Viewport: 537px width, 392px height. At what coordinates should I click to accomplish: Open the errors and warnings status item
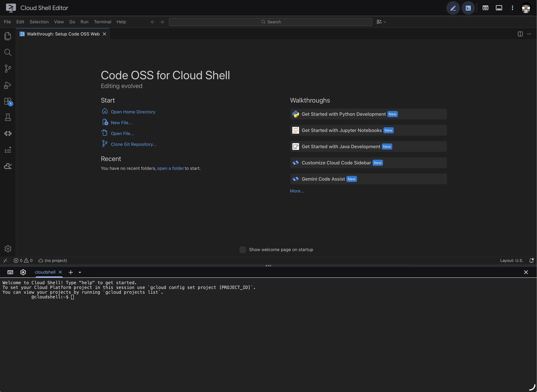(23, 261)
